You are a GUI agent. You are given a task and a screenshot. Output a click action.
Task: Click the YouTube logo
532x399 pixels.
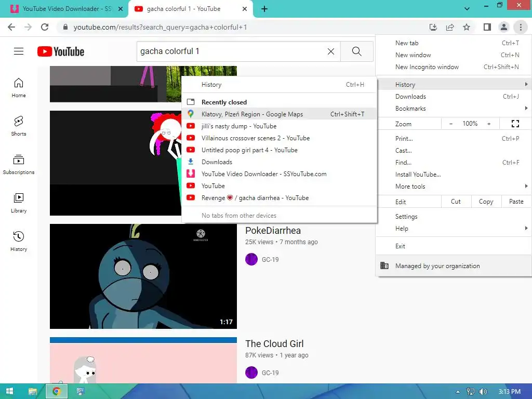point(61,51)
